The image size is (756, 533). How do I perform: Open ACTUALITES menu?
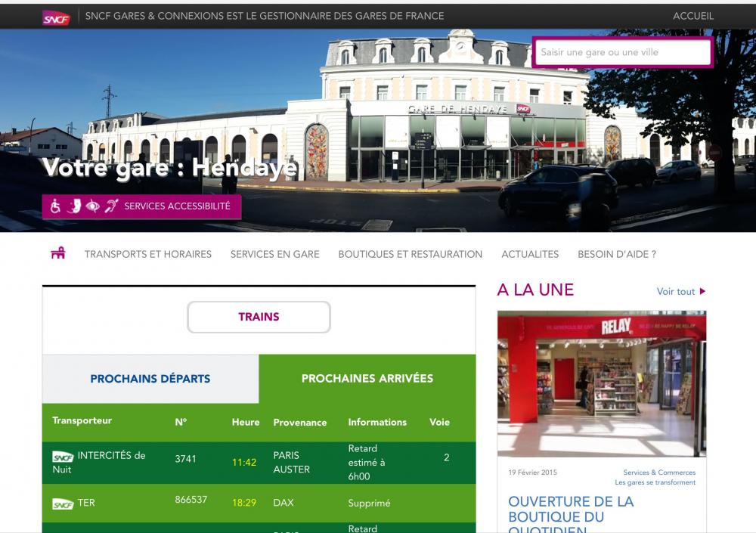pyautogui.click(x=530, y=254)
